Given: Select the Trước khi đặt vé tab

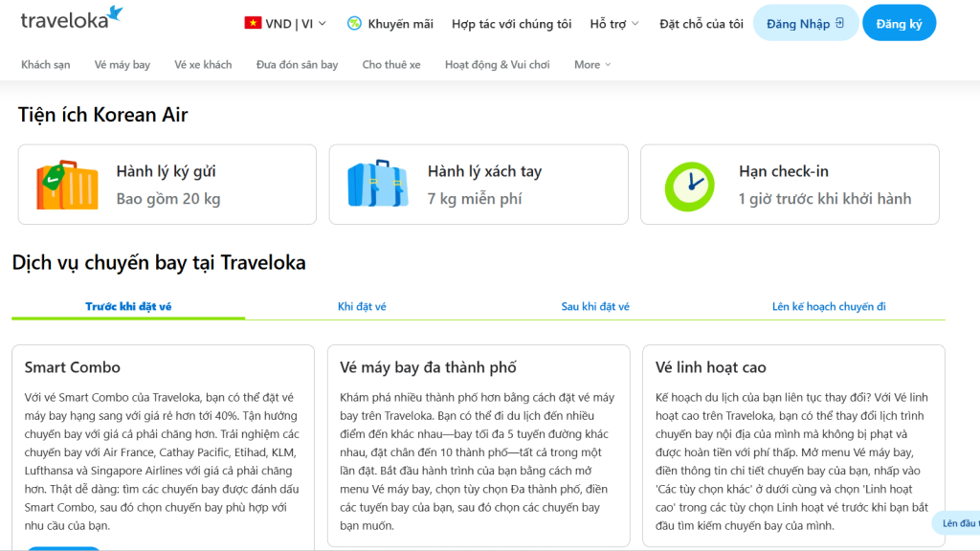Looking at the screenshot, I should 128,306.
